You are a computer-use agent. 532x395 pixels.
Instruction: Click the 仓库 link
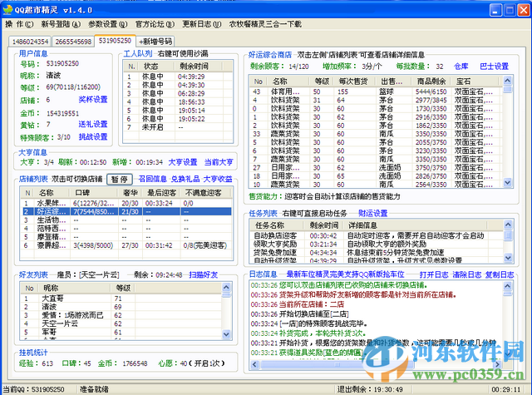[x=462, y=66]
